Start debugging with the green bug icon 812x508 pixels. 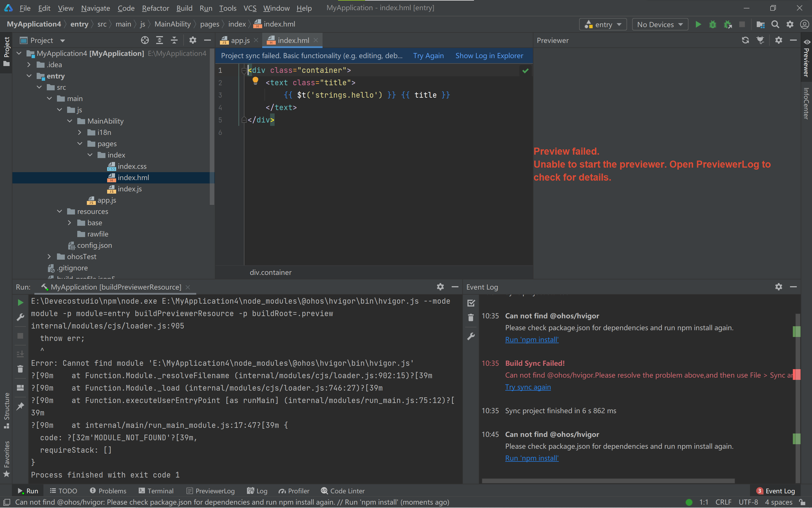click(x=713, y=25)
